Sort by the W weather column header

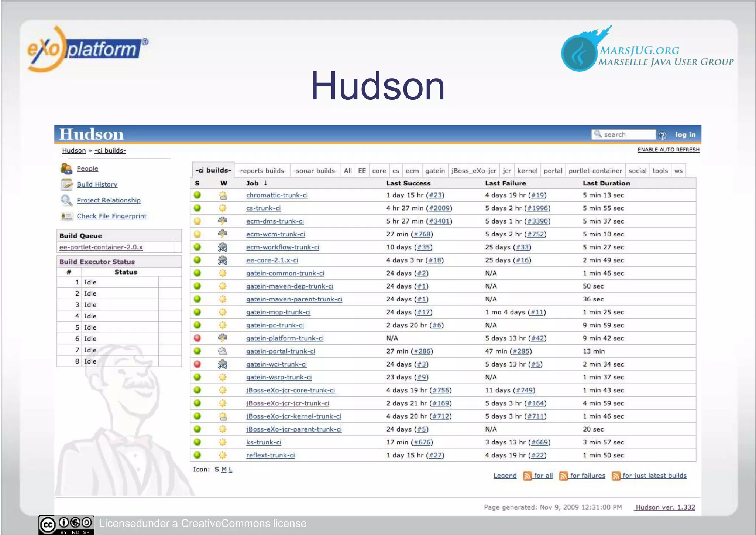(x=224, y=183)
